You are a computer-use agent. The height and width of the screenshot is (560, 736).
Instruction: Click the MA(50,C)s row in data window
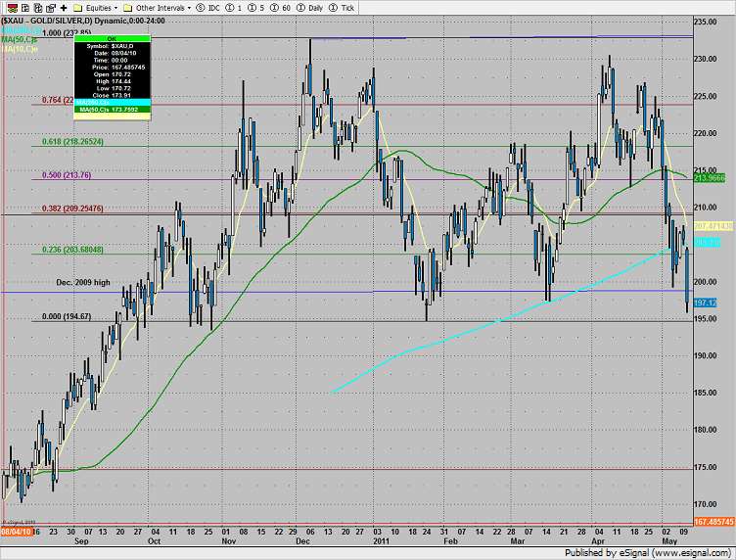[113, 110]
